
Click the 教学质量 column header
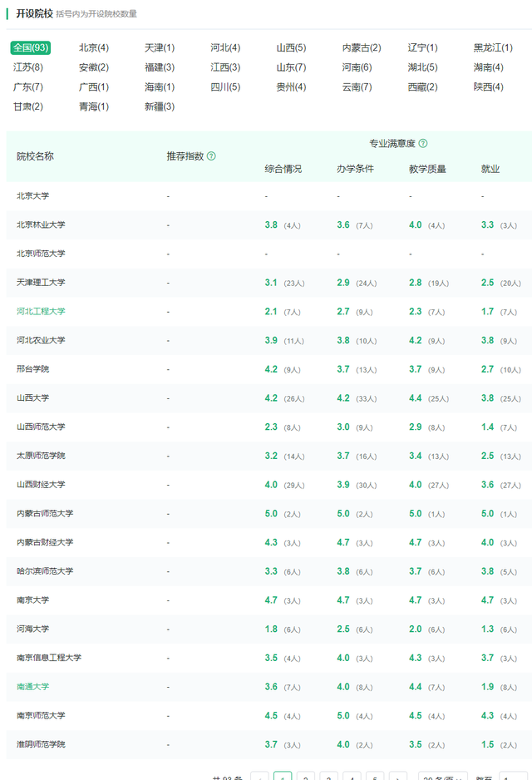[427, 169]
